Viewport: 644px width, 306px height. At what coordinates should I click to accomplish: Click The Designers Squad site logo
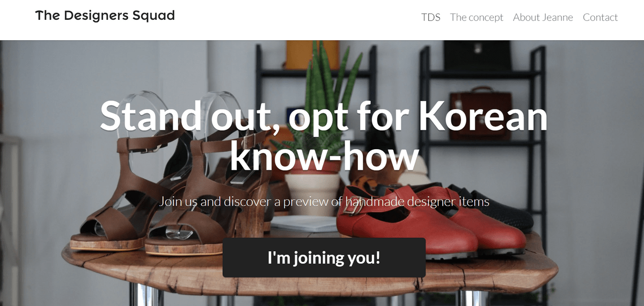coord(105,16)
